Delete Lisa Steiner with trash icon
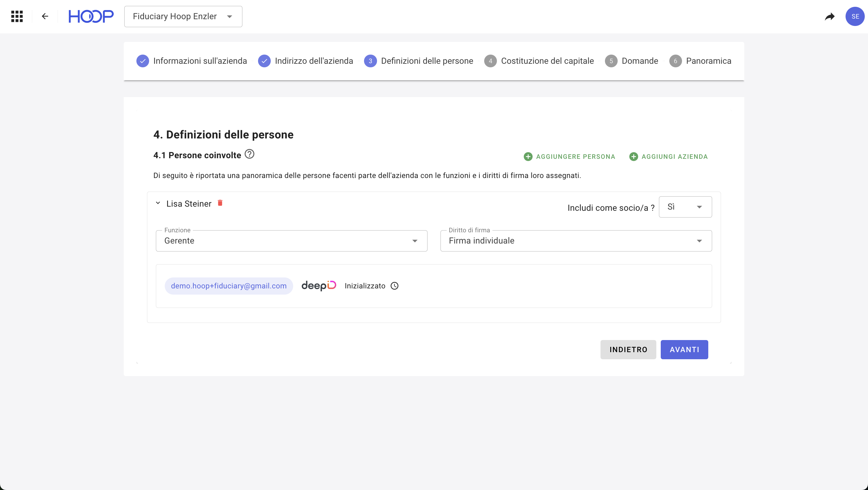The height and width of the screenshot is (490, 868). [220, 203]
